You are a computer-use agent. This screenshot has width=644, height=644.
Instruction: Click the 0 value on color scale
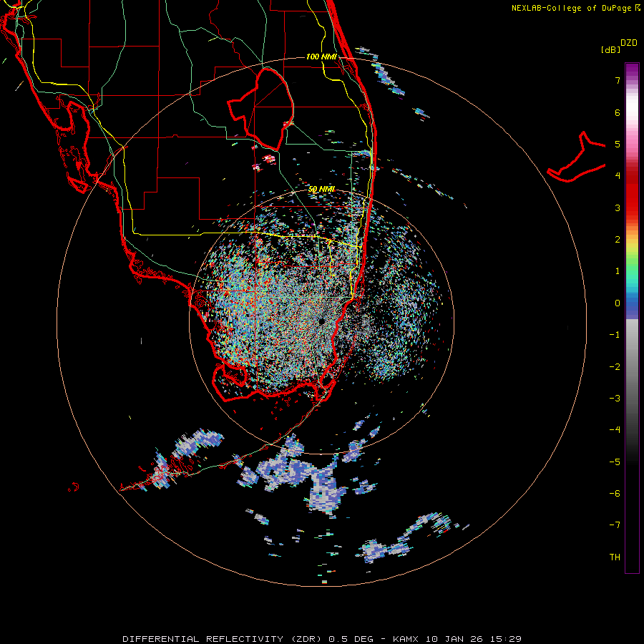(x=618, y=303)
